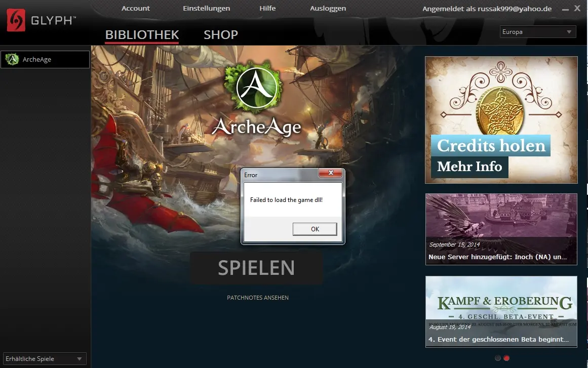Switch to the Shop tab
This screenshot has height=368, width=588.
tap(220, 35)
